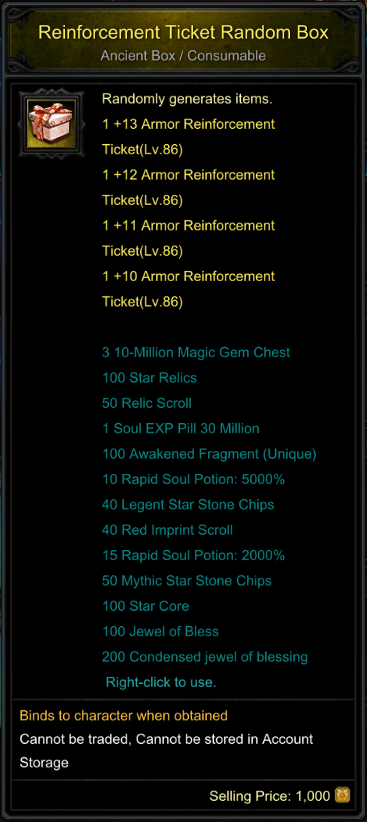Click the 50 Relic Scroll entry
The image size is (367, 822).
click(147, 403)
